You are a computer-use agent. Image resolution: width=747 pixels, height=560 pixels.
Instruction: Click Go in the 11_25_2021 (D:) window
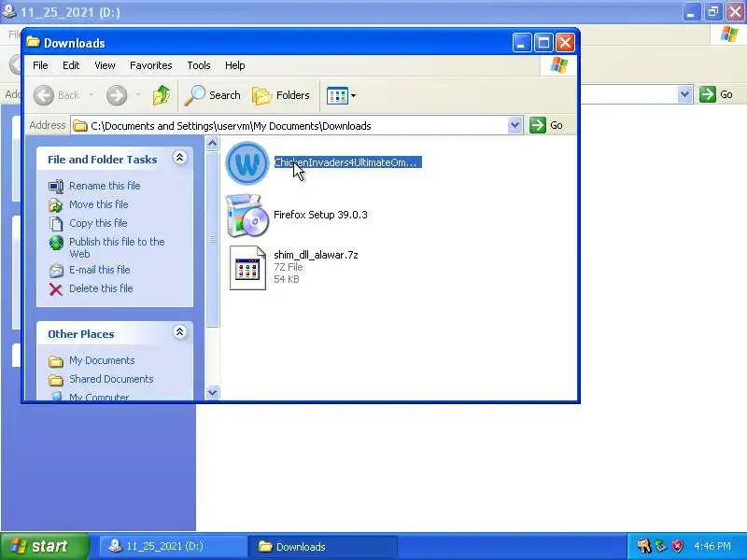(x=716, y=94)
